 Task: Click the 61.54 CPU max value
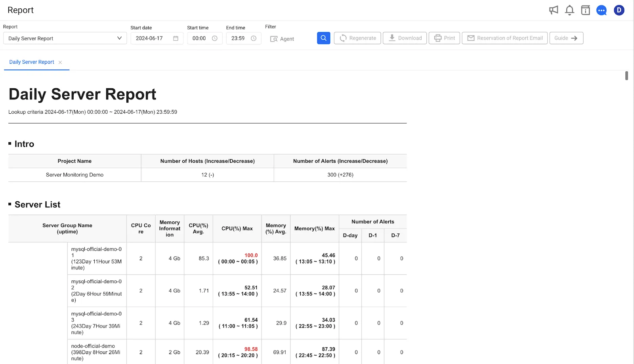[x=251, y=320]
